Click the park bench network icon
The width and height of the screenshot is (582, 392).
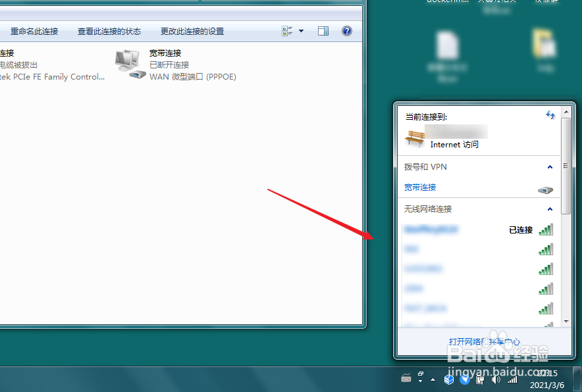point(415,139)
